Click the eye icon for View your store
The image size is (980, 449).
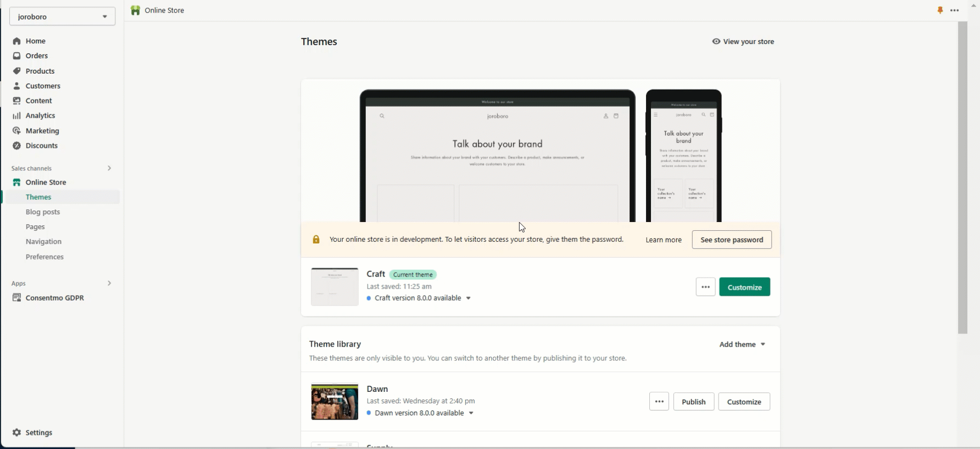click(x=716, y=41)
